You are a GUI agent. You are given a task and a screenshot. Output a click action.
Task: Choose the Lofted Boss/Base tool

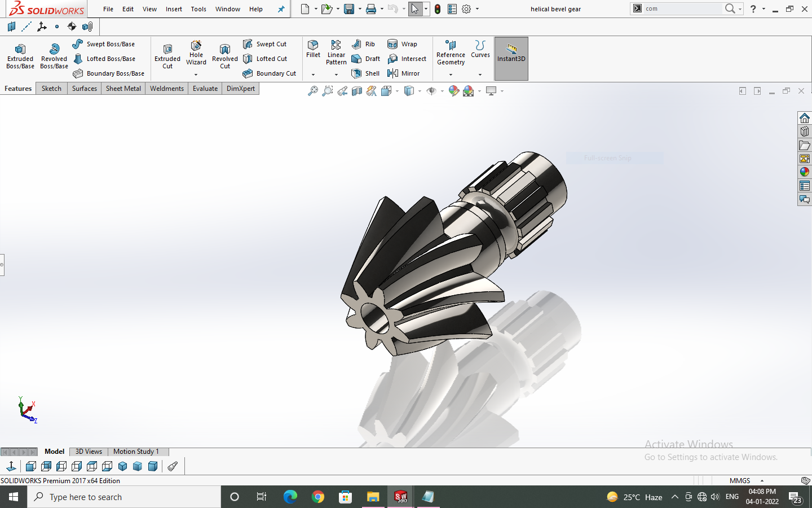tap(104, 59)
